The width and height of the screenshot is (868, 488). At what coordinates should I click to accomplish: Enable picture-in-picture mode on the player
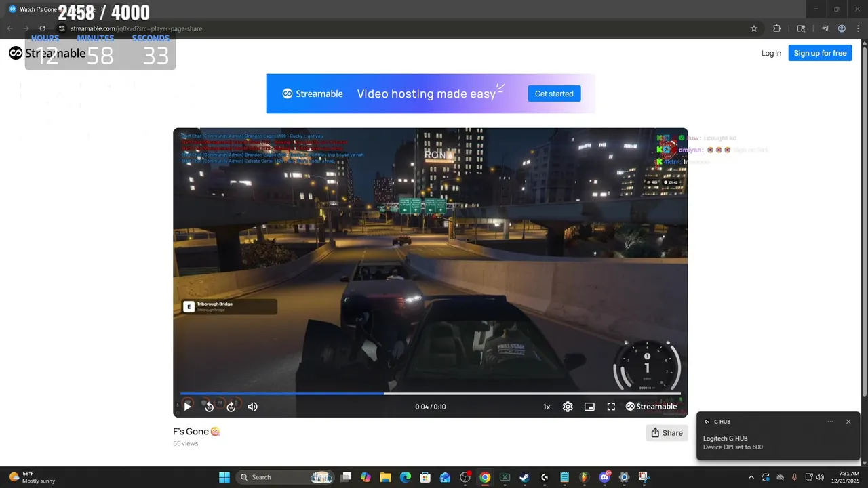pos(589,407)
